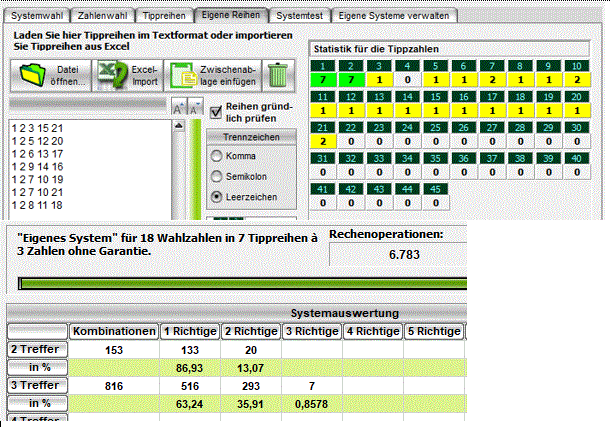
Task: Click row '1 2 6 13 17' in list
Action: (37, 154)
